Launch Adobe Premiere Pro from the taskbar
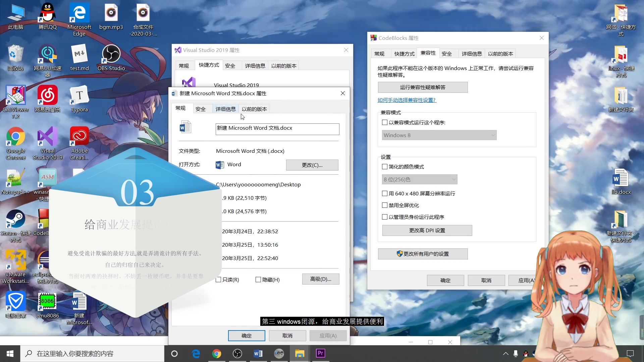644x362 pixels. click(x=320, y=353)
